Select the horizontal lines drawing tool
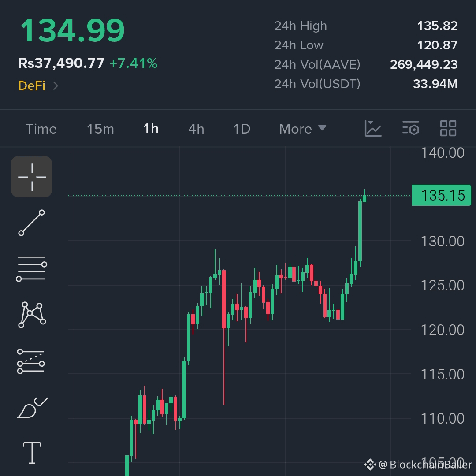Image resolution: width=476 pixels, height=476 pixels. click(x=32, y=268)
